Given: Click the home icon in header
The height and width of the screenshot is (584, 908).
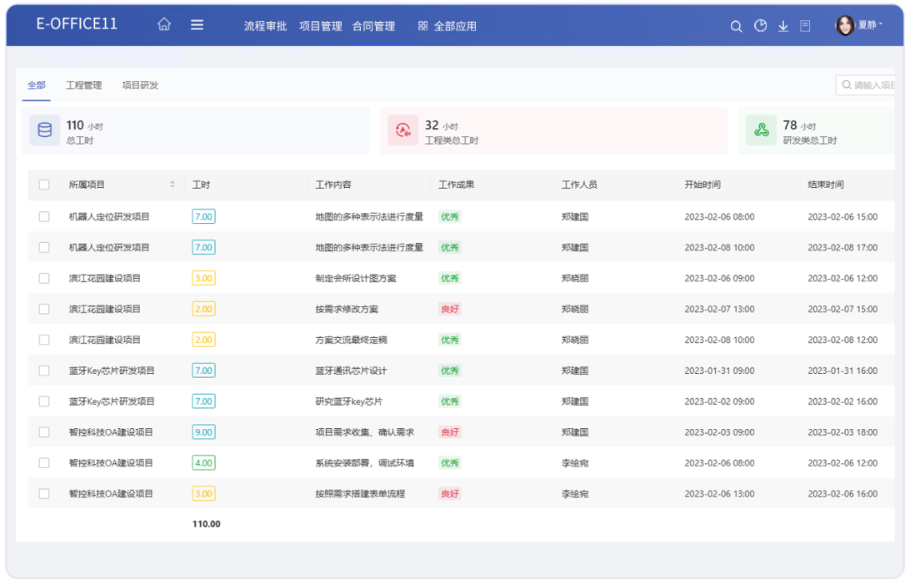Looking at the screenshot, I should pos(164,25).
